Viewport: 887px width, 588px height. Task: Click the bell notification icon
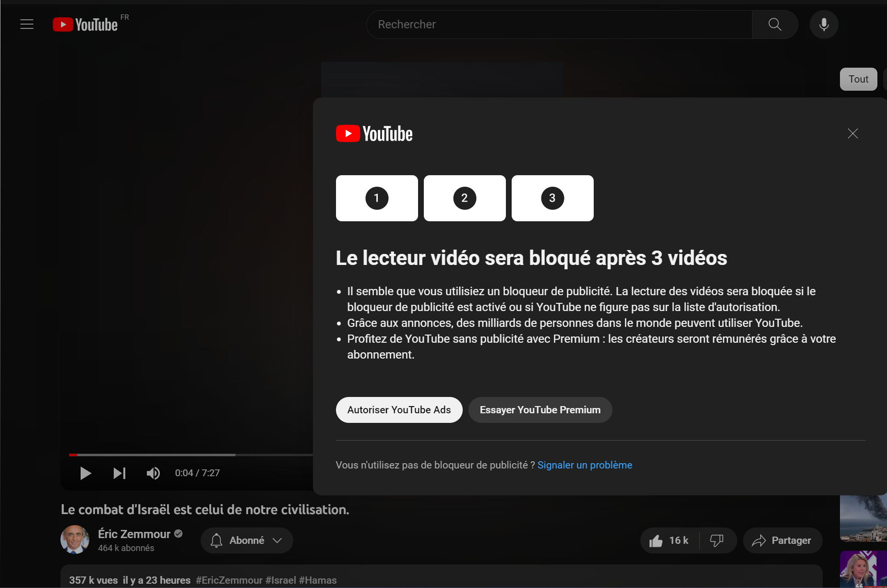pyautogui.click(x=216, y=540)
